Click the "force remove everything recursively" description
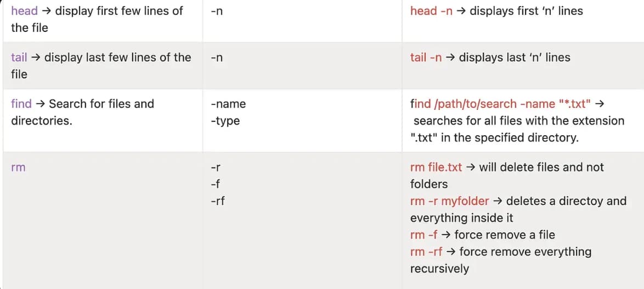Viewport: 644px width, 289px height. (x=525, y=252)
